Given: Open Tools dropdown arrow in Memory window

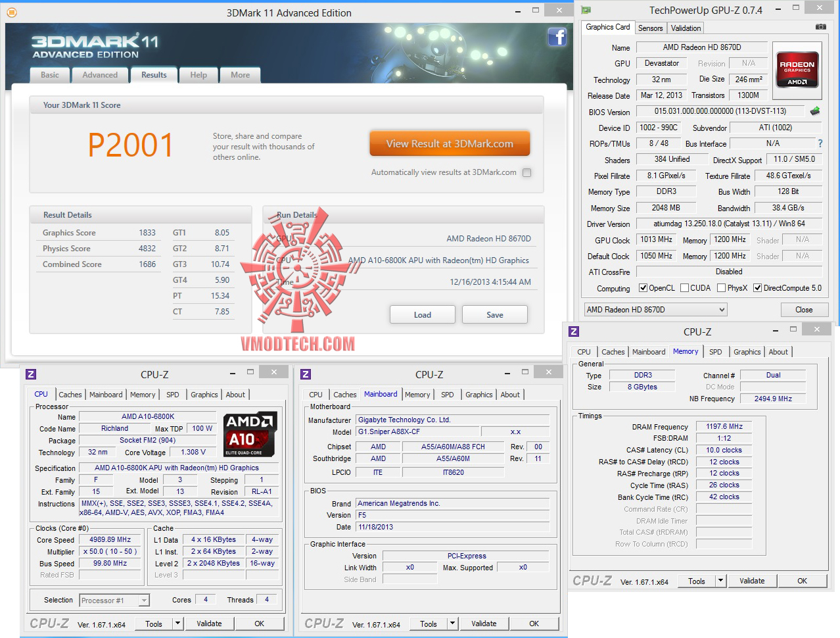Looking at the screenshot, I should point(720,581).
